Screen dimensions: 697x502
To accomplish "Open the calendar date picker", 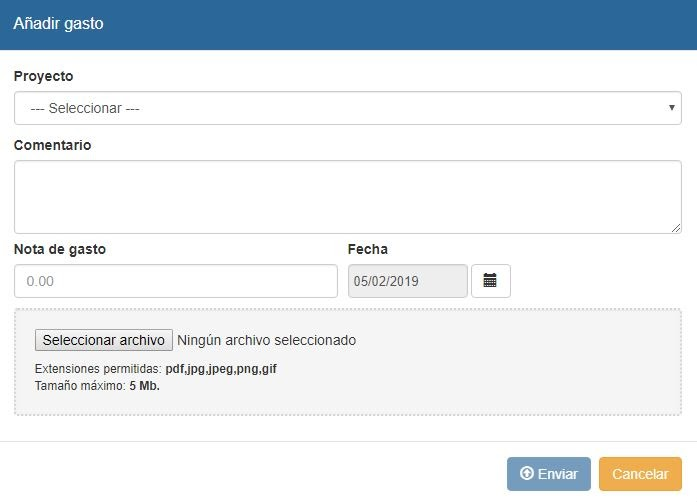I will pyautogui.click(x=490, y=281).
